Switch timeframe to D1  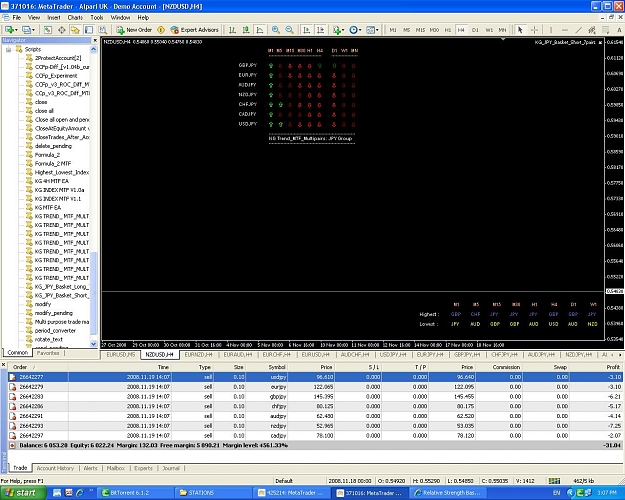pyautogui.click(x=475, y=30)
